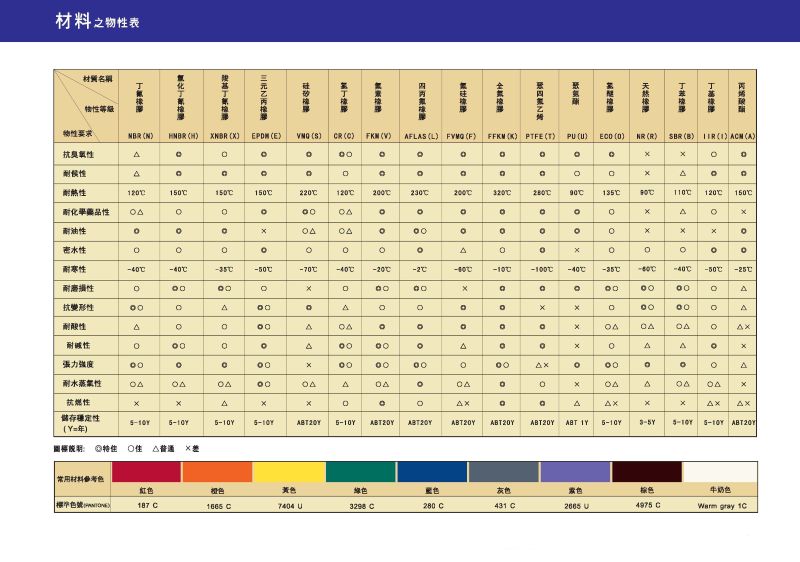This screenshot has width=800, height=562.
Task: Click the × mark in 耐油性 row under EPDM(E)
Action: [x=264, y=230]
